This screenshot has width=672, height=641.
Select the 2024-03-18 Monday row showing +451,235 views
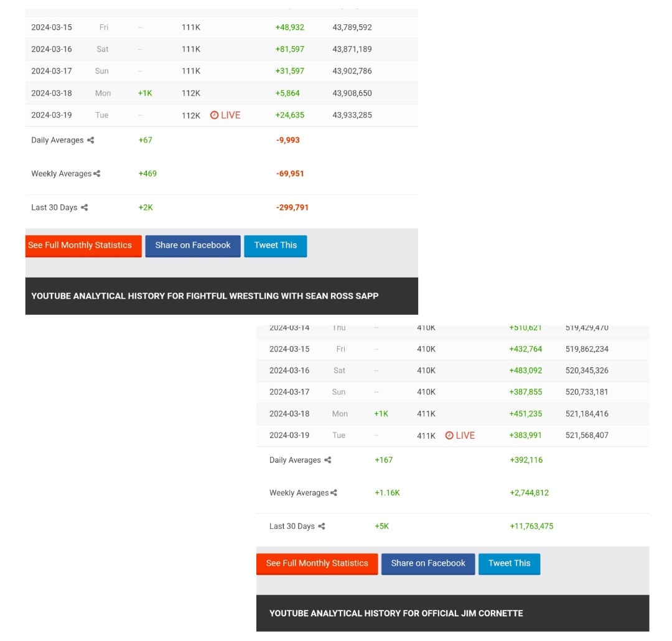pos(436,413)
